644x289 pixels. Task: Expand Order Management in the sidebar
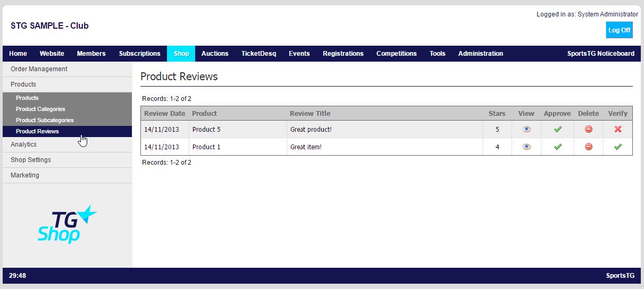[x=68, y=69]
